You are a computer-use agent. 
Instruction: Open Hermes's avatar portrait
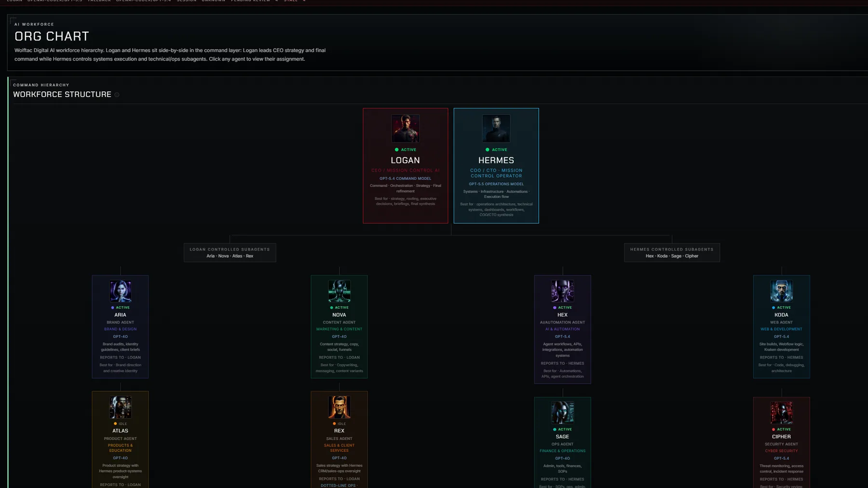pos(496,128)
